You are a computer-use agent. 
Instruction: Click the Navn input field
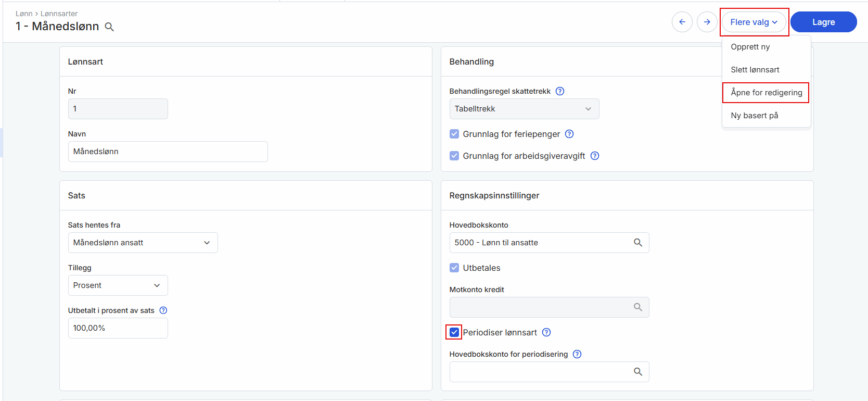click(168, 152)
